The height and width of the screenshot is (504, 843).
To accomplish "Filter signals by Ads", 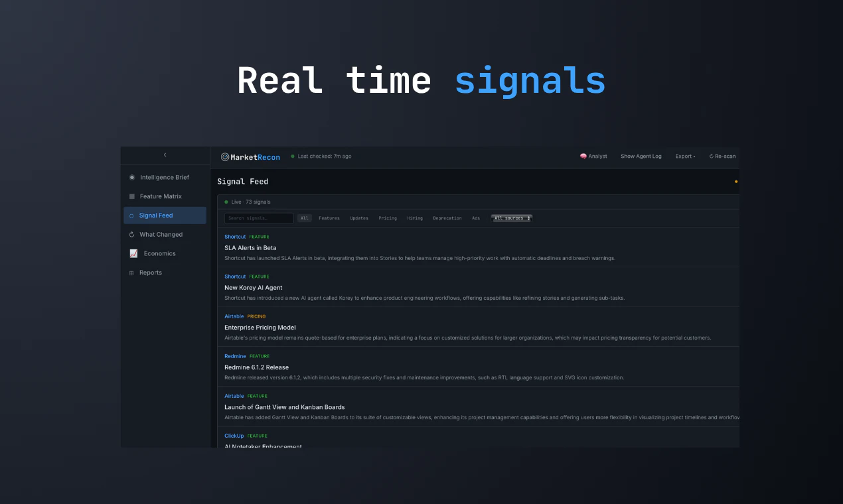I will (476, 218).
